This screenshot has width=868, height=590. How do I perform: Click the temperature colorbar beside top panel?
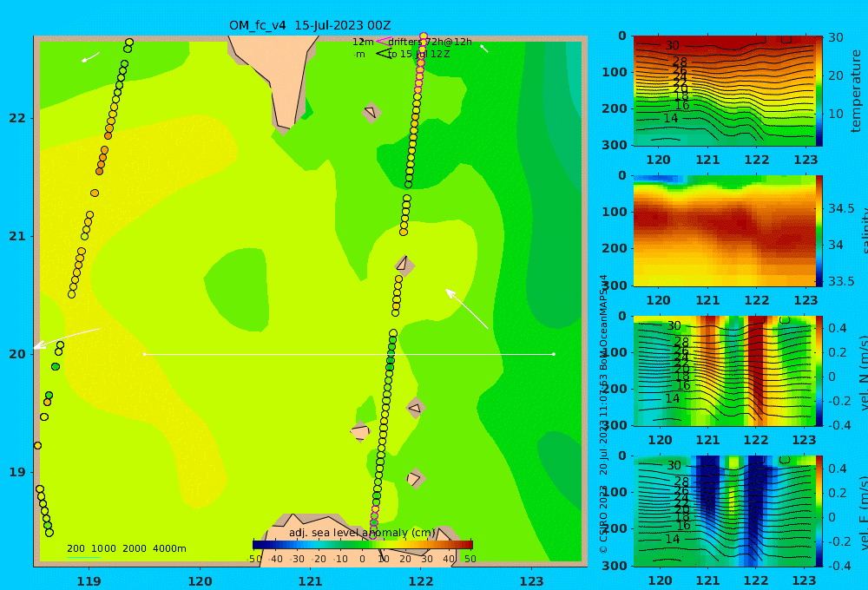tap(819, 91)
